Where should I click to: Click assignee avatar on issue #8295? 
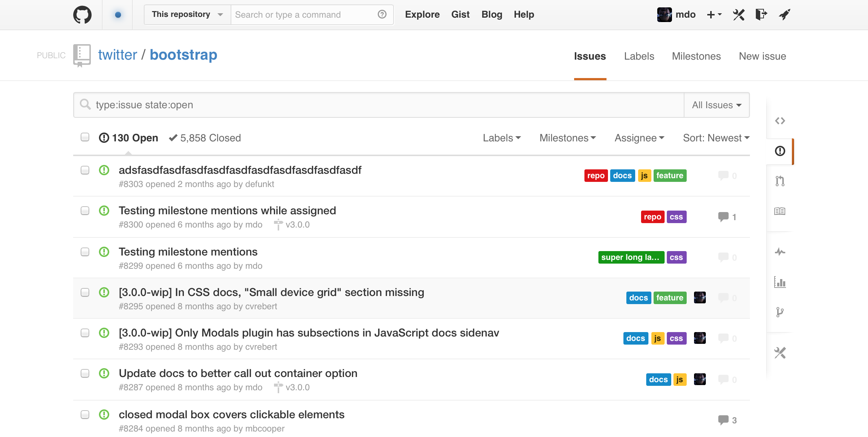click(700, 297)
